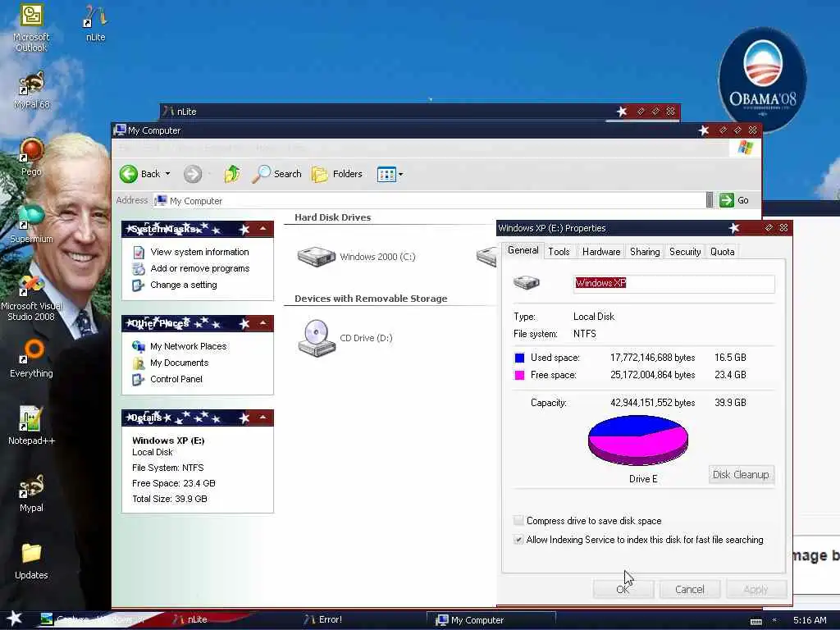Open Control Panel link
The width and height of the screenshot is (840, 630).
pyautogui.click(x=176, y=379)
